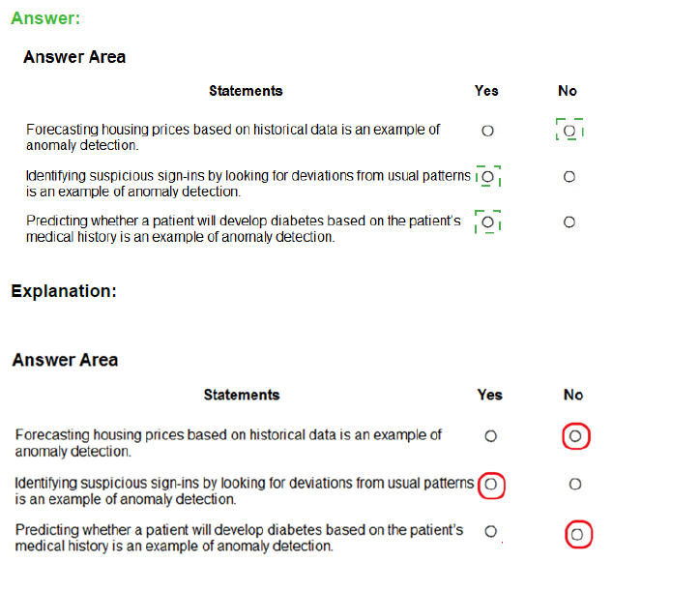Click housing prices statement text under Answer
Image resolution: width=700 pixels, height=591 pixels.
[x=233, y=137]
